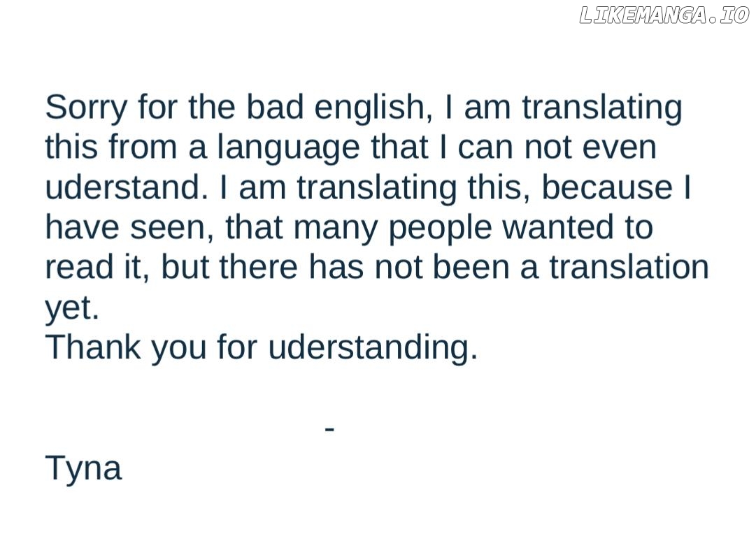This screenshot has width=756, height=550.
Task: Click the signature name "Tyna"
Action: coord(83,468)
